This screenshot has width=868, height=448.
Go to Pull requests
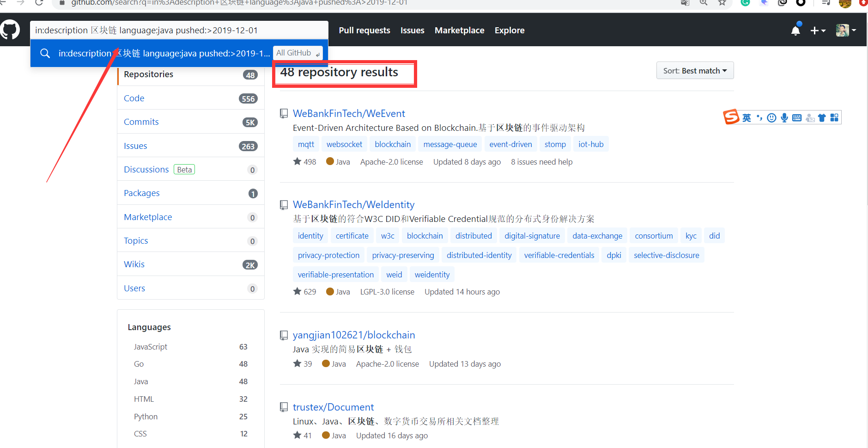pos(364,31)
